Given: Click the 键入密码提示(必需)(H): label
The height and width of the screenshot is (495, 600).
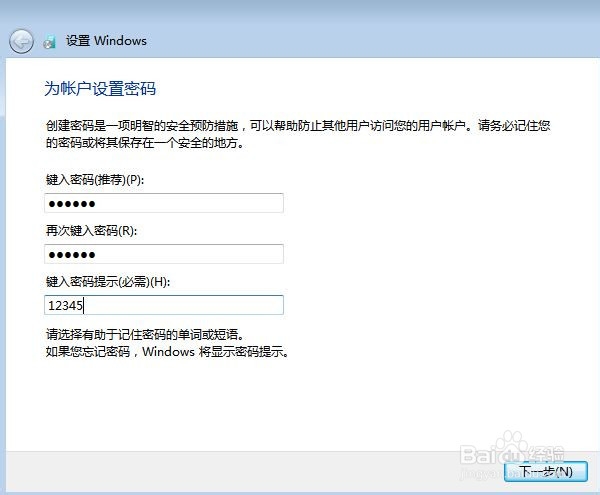Looking at the screenshot, I should point(108,282).
